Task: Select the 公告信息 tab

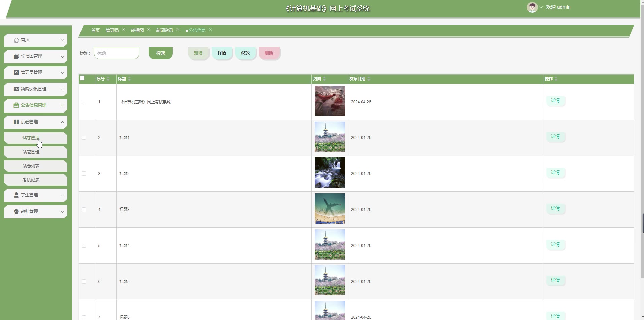Action: click(x=197, y=30)
